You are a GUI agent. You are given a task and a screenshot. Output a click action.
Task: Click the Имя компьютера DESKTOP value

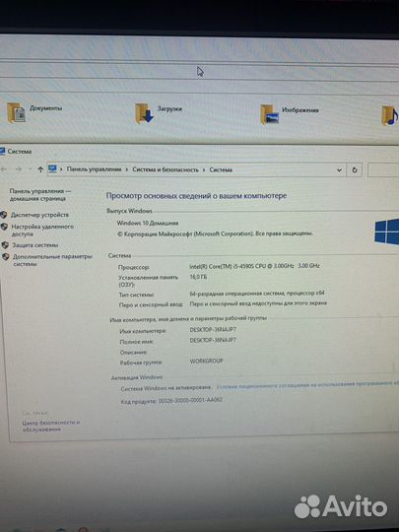coord(213,329)
